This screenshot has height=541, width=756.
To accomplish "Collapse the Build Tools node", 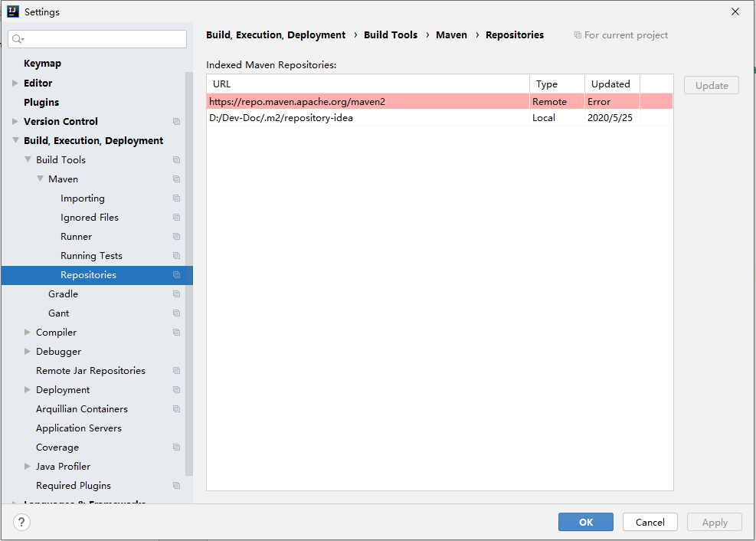I will click(27, 159).
